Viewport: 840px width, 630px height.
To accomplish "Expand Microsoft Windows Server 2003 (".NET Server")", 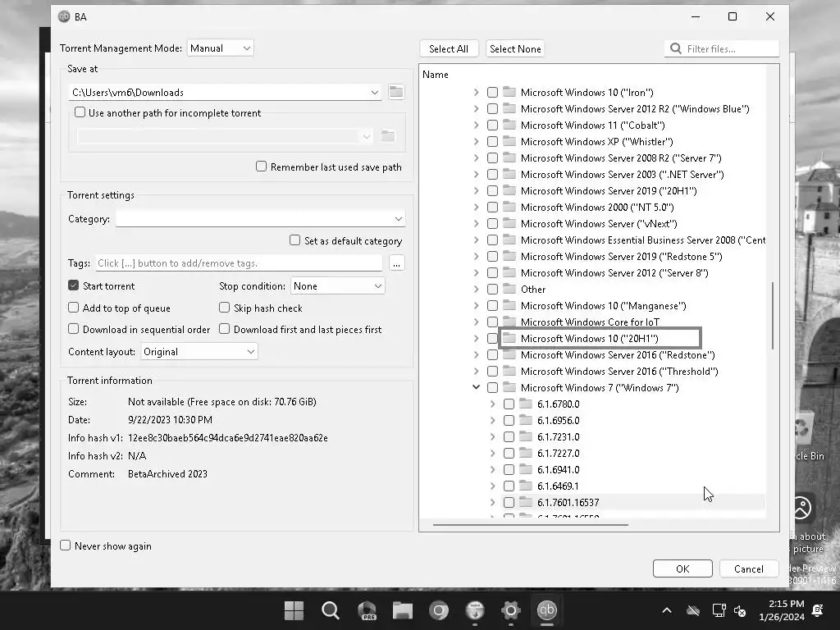I will [x=476, y=174].
